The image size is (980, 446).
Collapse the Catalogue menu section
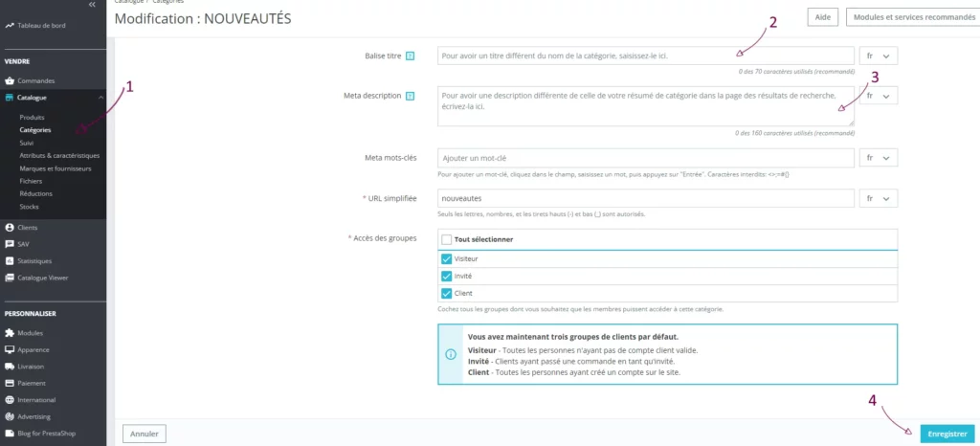(100, 97)
